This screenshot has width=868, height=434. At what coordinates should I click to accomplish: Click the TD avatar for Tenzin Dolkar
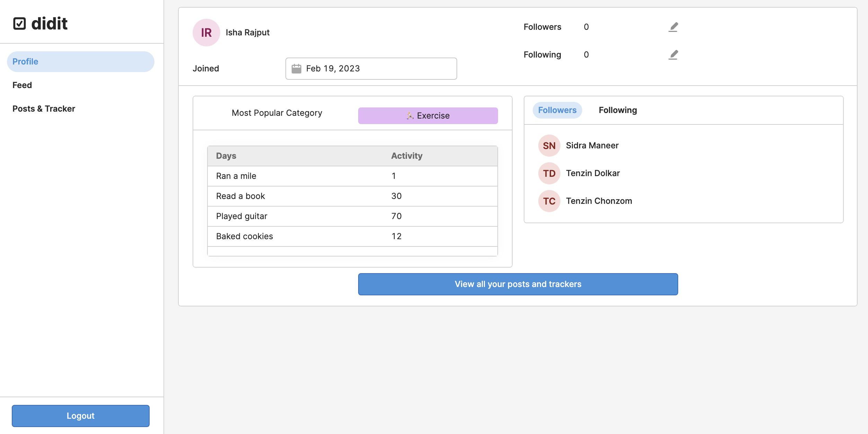coord(549,173)
